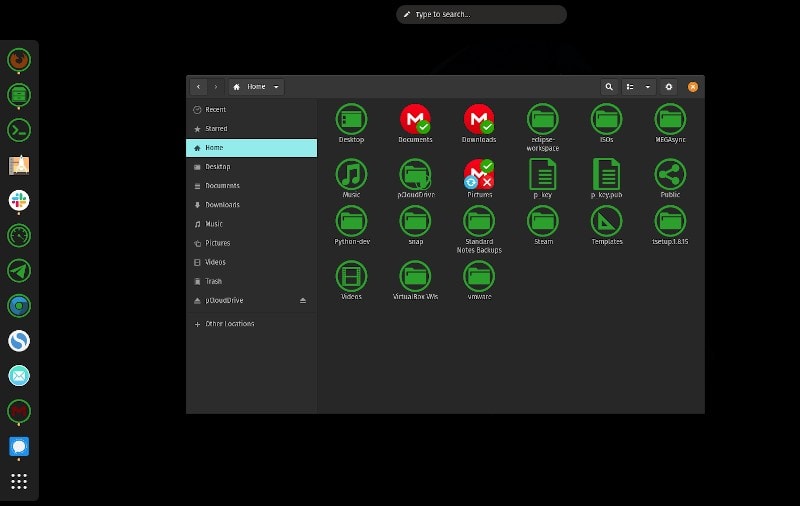Open Simplenote from the dock
800x506 pixels.
click(x=19, y=341)
